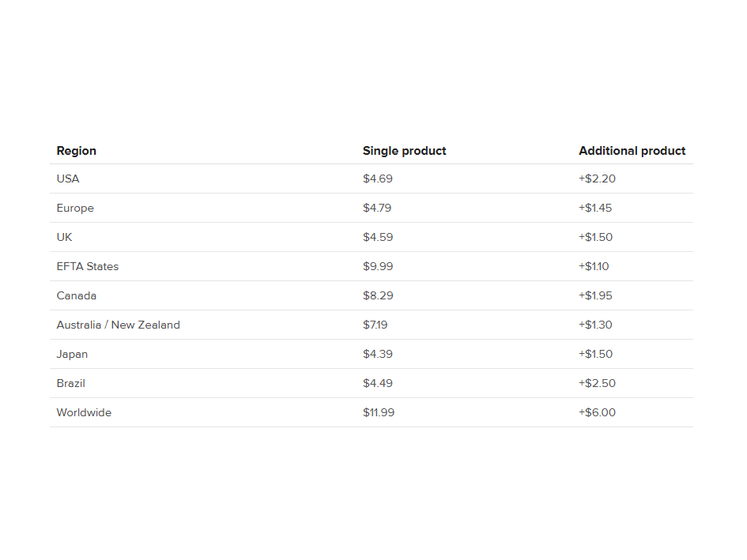Image resolution: width=747 pixels, height=560 pixels.
Task: Select the USA region cell
Action: (68, 179)
